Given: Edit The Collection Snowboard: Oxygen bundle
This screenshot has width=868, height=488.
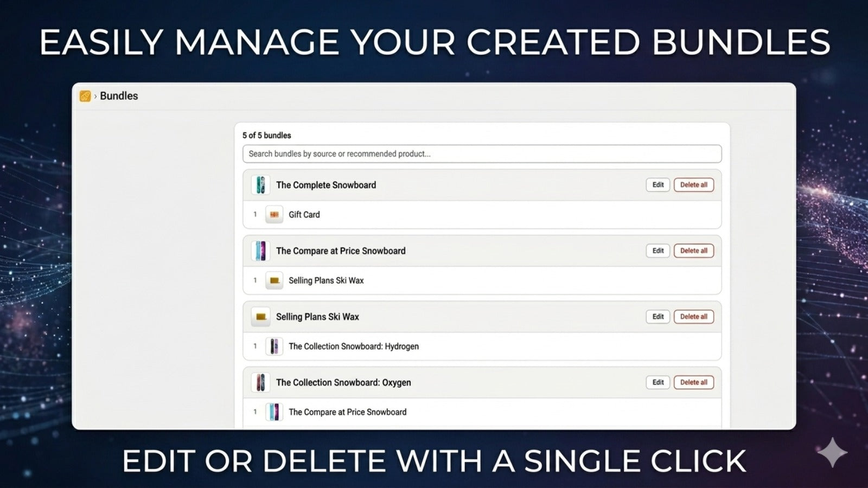Looking at the screenshot, I should pyautogui.click(x=658, y=382).
